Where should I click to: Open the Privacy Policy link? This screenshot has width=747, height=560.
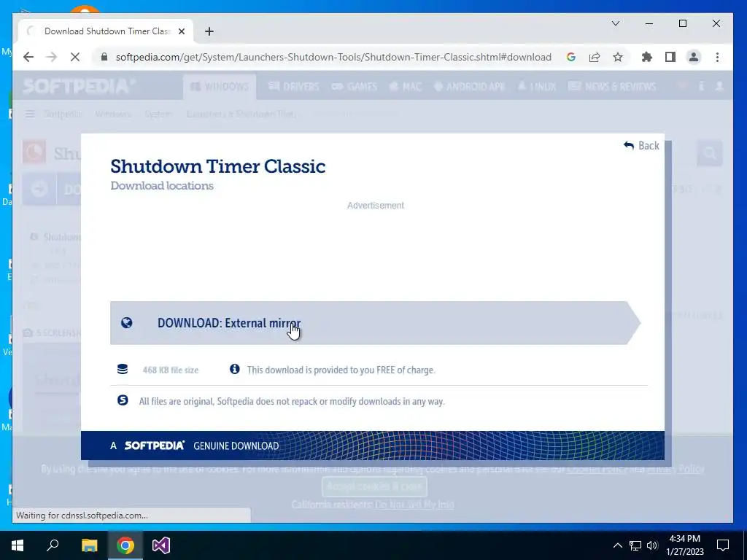pyautogui.click(x=676, y=469)
